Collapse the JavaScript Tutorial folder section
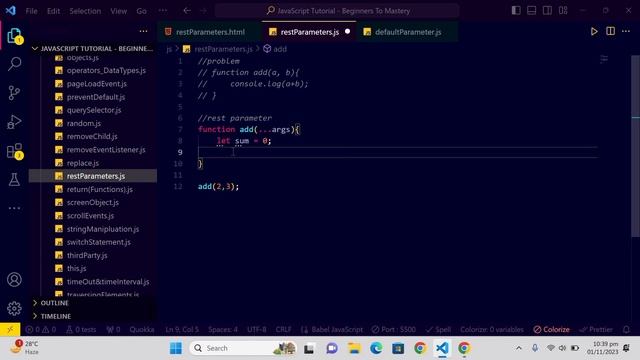The height and width of the screenshot is (360, 640). pyautogui.click(x=93, y=49)
